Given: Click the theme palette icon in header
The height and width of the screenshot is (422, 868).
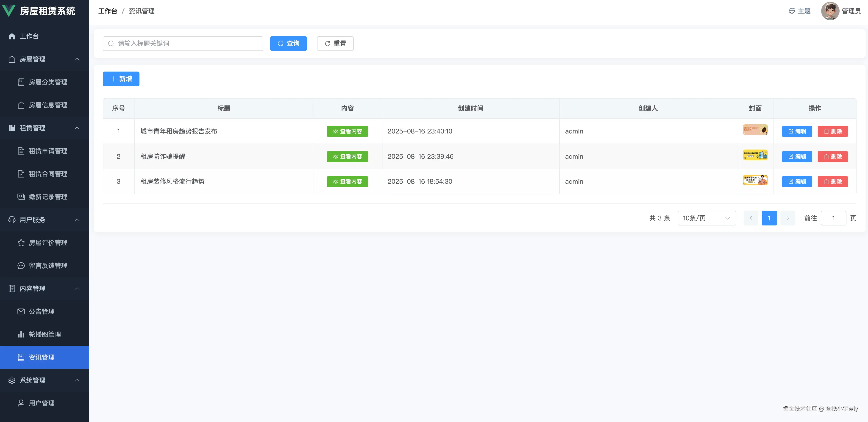Looking at the screenshot, I should point(792,11).
